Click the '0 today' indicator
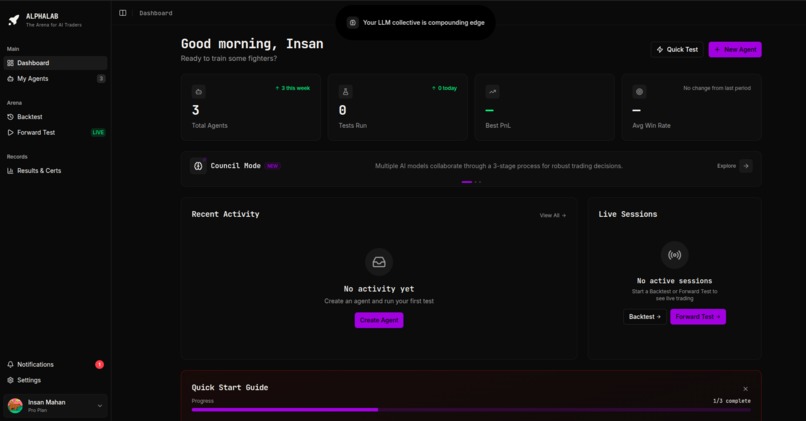Screen dimensions: 806x421 point(445,88)
